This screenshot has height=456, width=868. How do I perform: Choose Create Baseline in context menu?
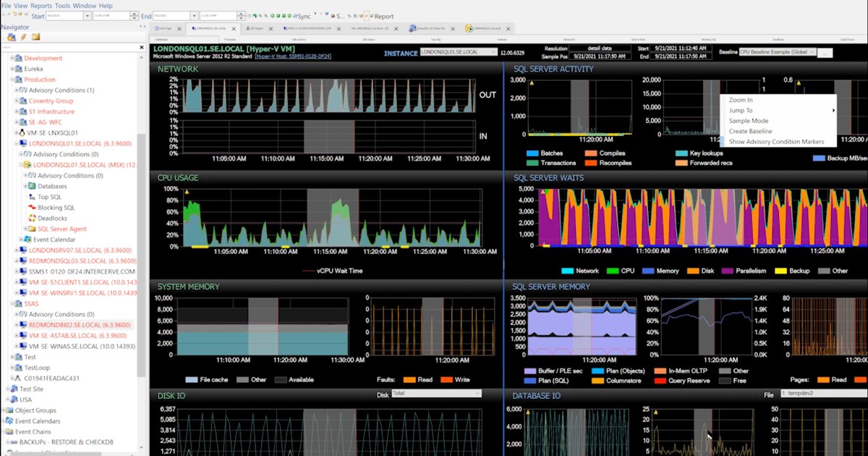click(751, 131)
